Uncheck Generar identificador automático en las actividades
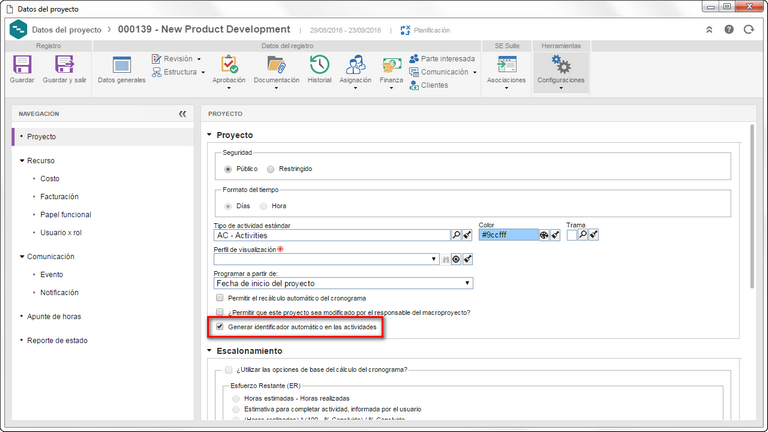Screen dimensions: 768x432 [219, 327]
